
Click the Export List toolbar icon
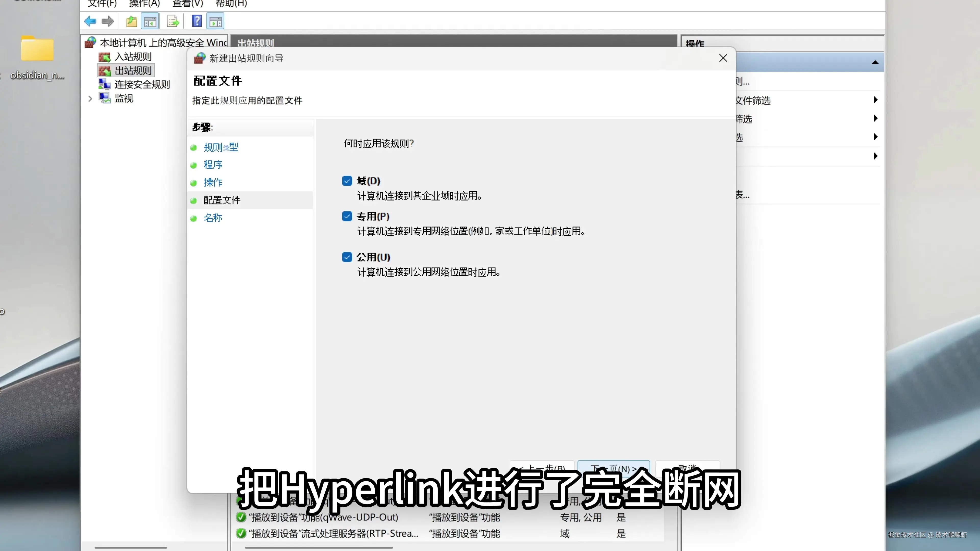pyautogui.click(x=173, y=21)
